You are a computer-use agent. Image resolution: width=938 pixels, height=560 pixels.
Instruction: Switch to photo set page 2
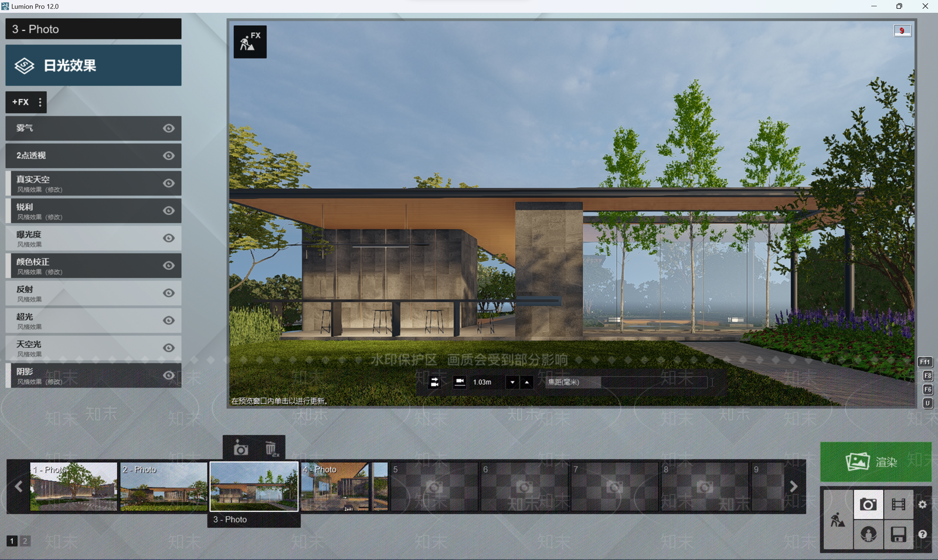[25, 541]
